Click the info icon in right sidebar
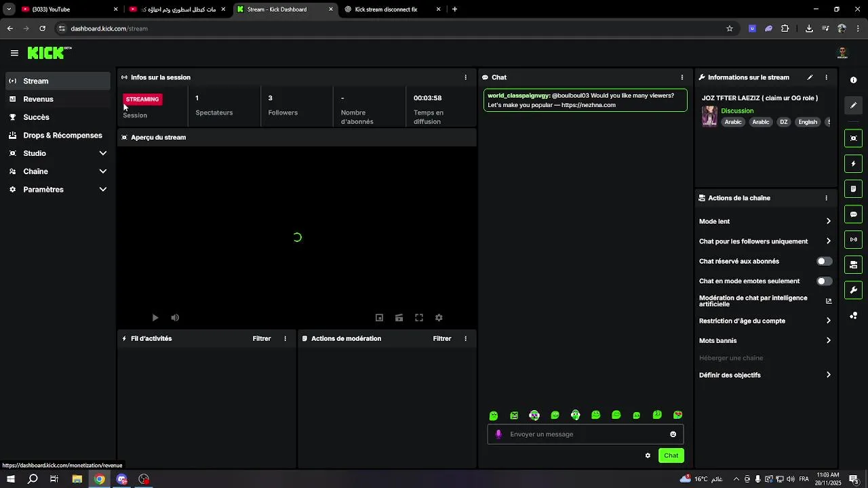 [x=853, y=80]
